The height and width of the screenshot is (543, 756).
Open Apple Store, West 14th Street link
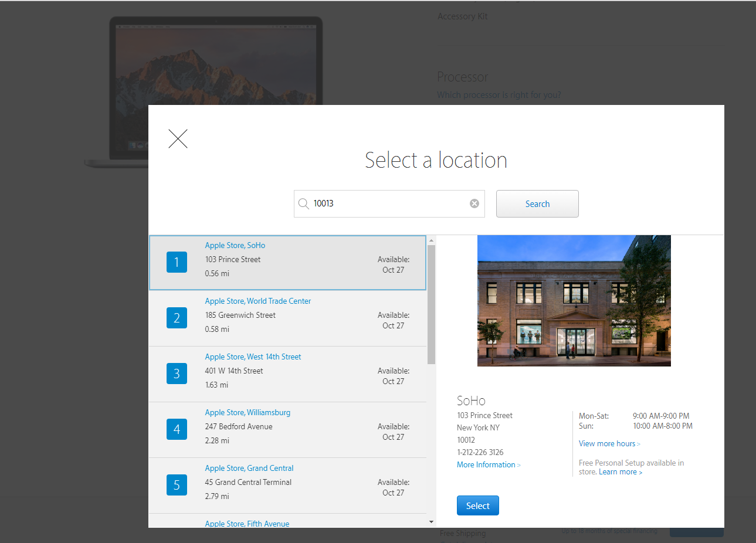(x=253, y=357)
